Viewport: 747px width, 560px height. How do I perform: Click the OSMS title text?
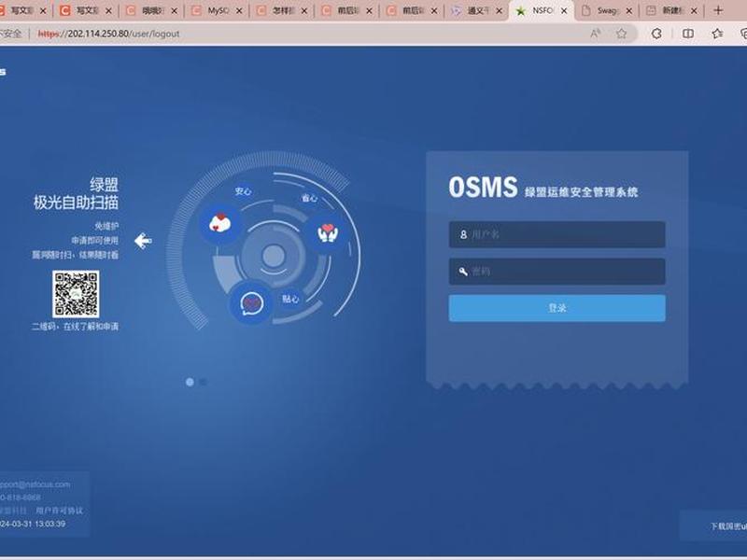[483, 188]
